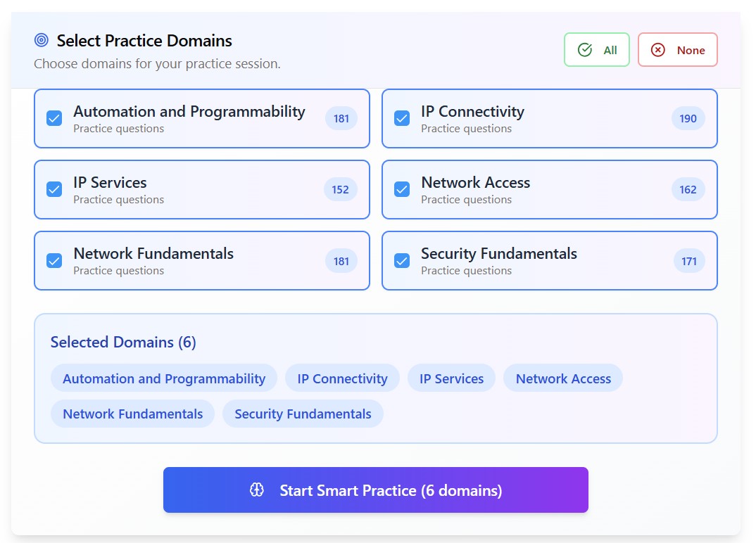The width and height of the screenshot is (756, 543).
Task: Click the Security Fundamentals card title
Action: (x=499, y=253)
